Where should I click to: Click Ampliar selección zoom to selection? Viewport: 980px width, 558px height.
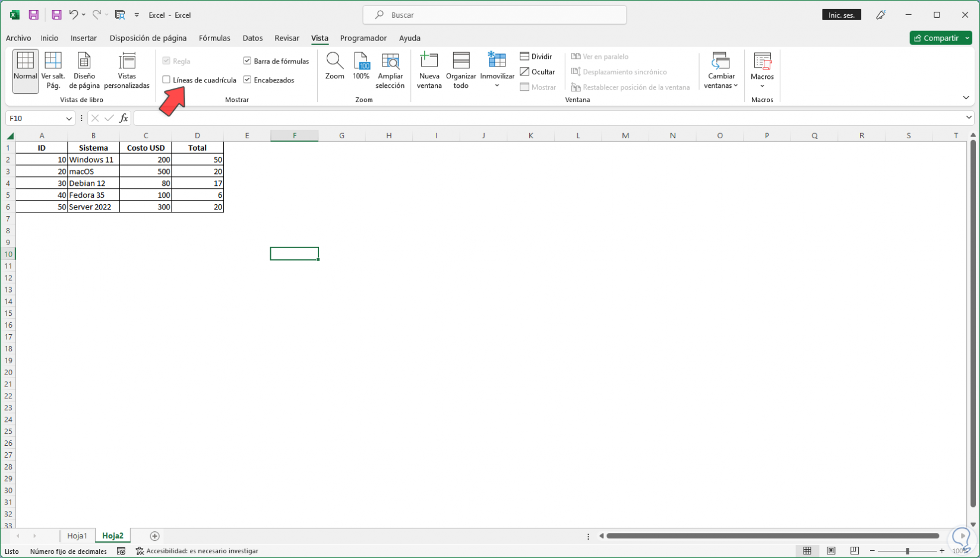pos(390,71)
